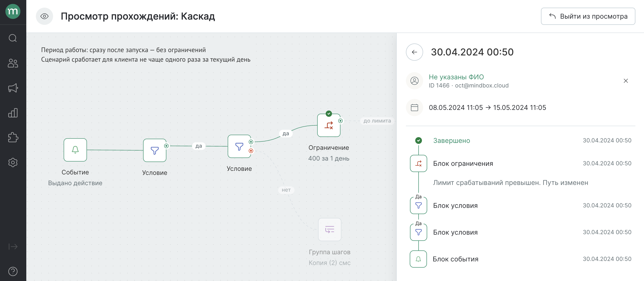644x281 pixels.
Task: Open the settings gear icon
Action: coord(13,162)
